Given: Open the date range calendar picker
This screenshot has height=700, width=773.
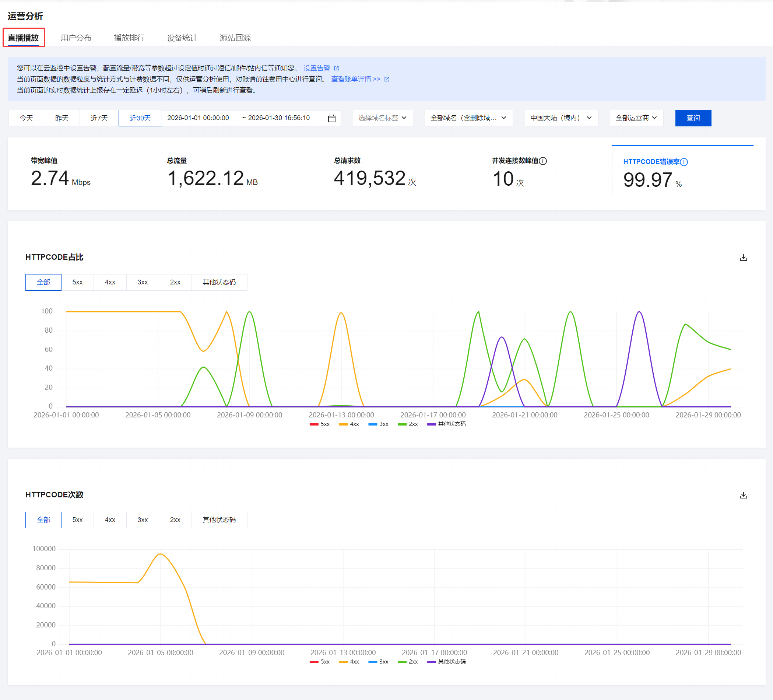Looking at the screenshot, I should [332, 118].
